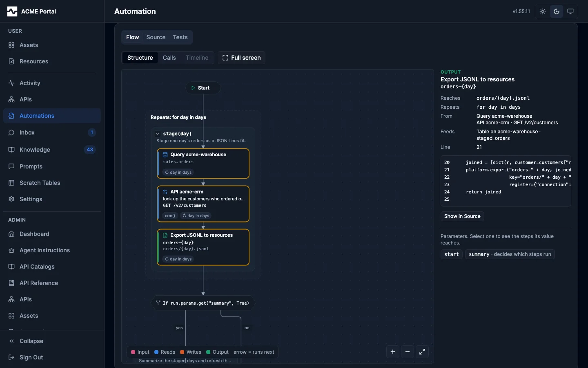This screenshot has width=588, height=368.
Task: Select the Export JSONL to resources step
Action: pyautogui.click(x=203, y=247)
